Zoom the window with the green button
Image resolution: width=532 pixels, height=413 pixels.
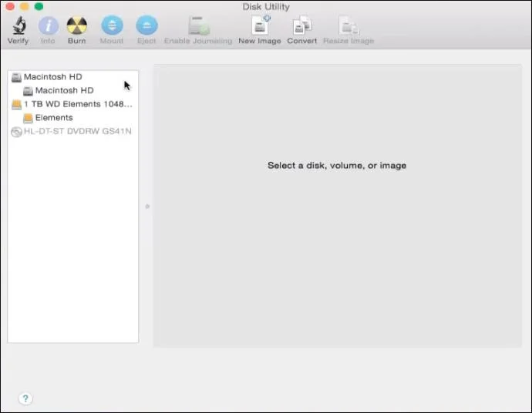[x=39, y=6]
